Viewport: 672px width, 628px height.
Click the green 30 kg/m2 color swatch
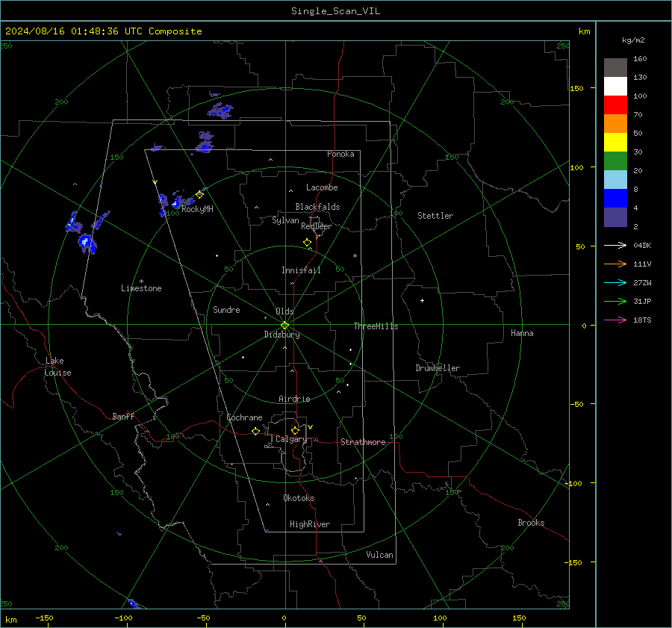click(x=615, y=161)
